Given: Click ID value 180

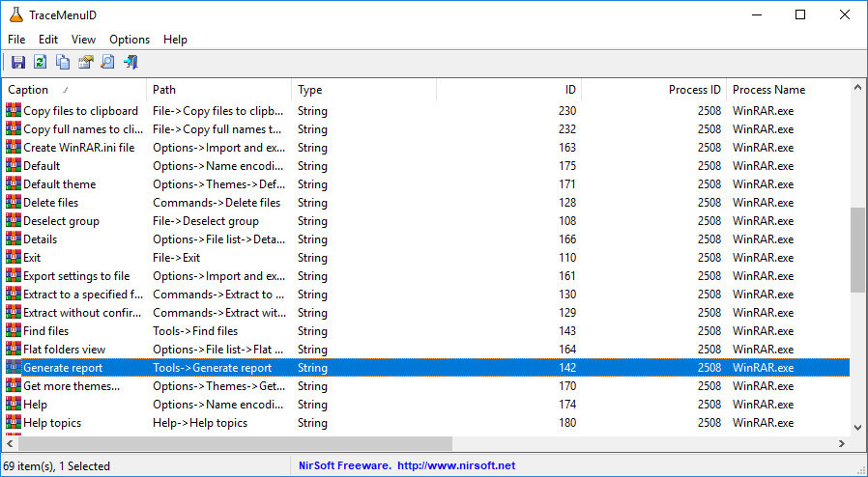Looking at the screenshot, I should [x=567, y=423].
